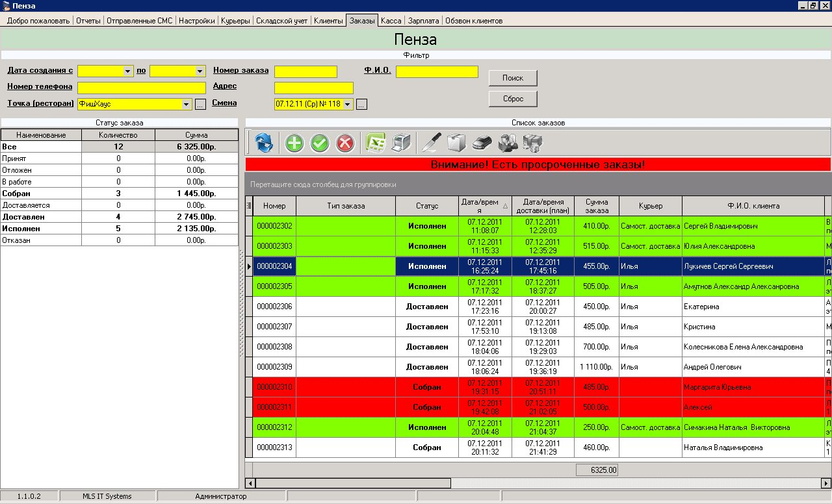The height and width of the screenshot is (504, 832).
Task: Click the Сброс reset button
Action: 513,99
